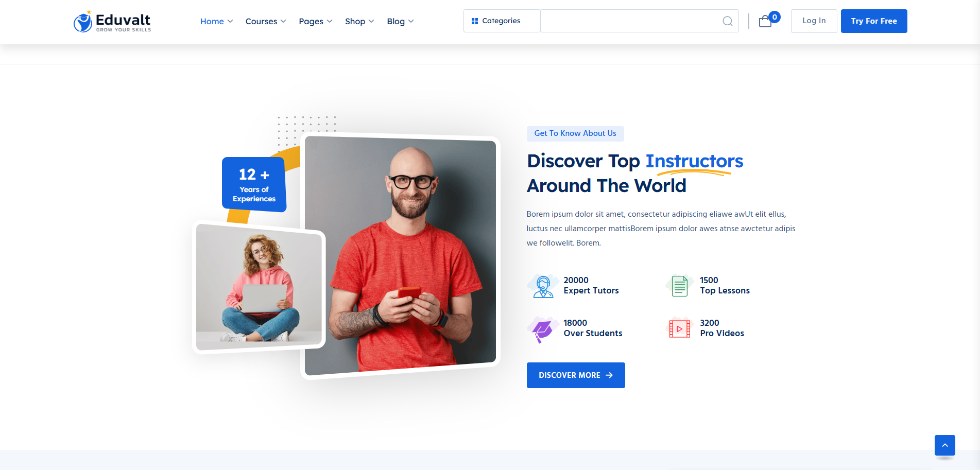
Task: Click the Log In button
Action: click(814, 21)
